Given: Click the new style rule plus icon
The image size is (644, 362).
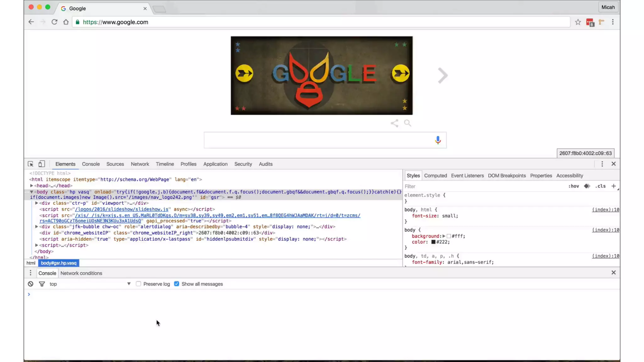Looking at the screenshot, I should pyautogui.click(x=613, y=186).
